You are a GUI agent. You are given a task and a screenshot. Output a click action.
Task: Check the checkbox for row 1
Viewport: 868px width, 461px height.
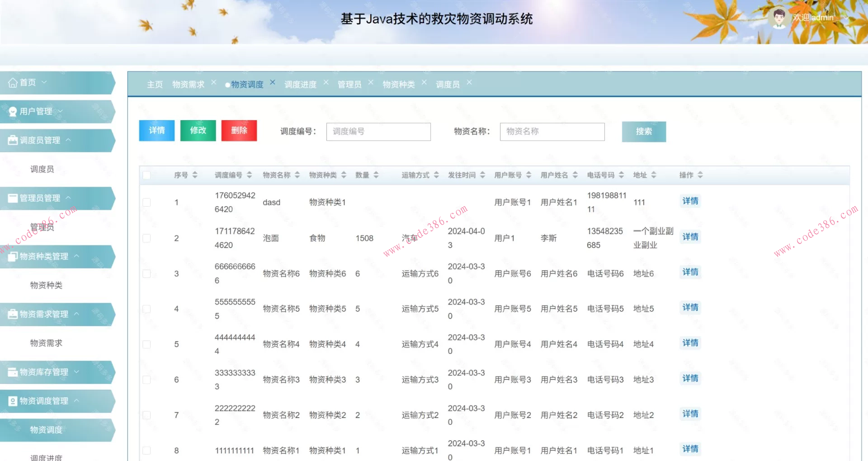point(146,202)
